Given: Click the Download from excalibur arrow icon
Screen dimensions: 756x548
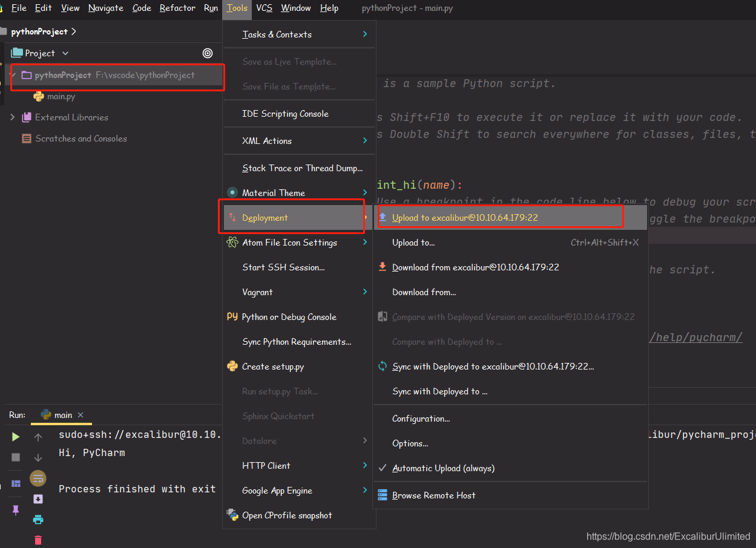Looking at the screenshot, I should point(383,267).
